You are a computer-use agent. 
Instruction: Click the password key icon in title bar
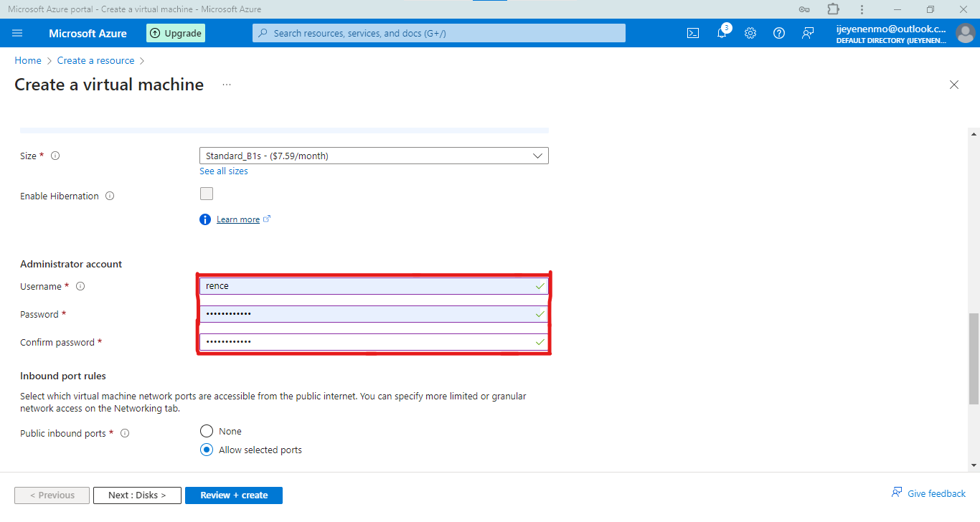tap(804, 9)
